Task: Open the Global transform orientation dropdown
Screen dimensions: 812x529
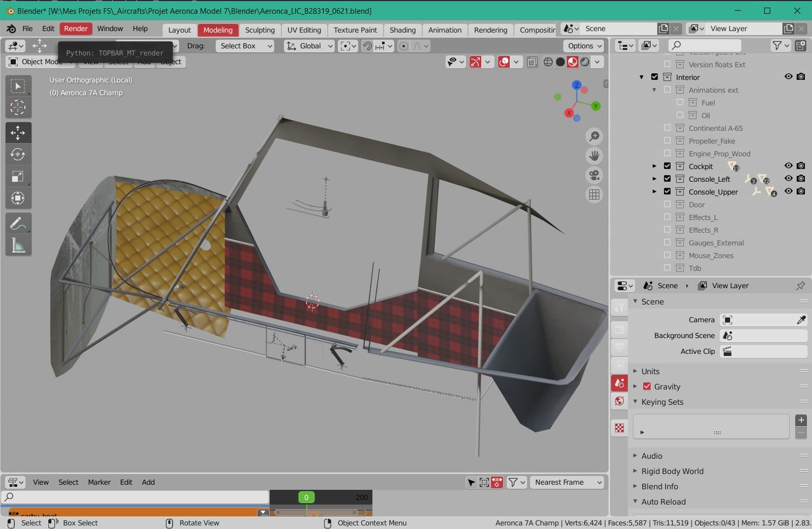Action: click(x=309, y=46)
